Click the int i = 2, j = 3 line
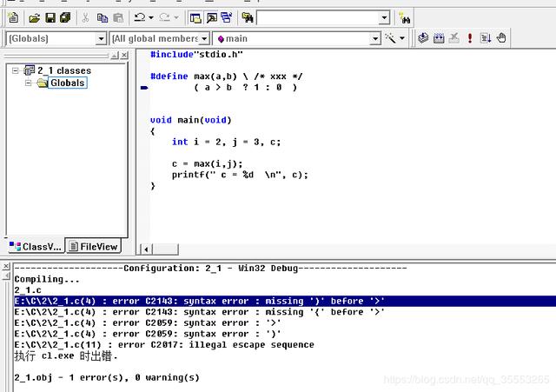This screenshot has width=556, height=392. pyautogui.click(x=226, y=142)
